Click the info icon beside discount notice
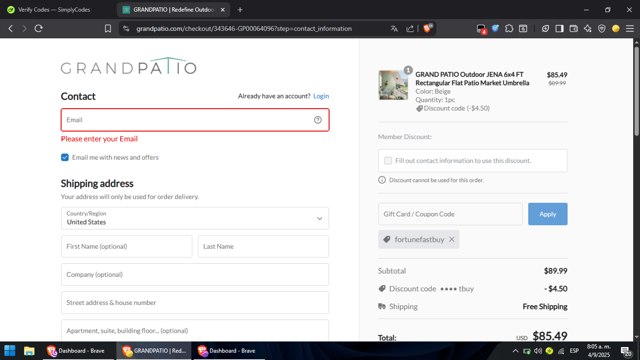Viewport: 640px width, 360px height. coord(382,180)
